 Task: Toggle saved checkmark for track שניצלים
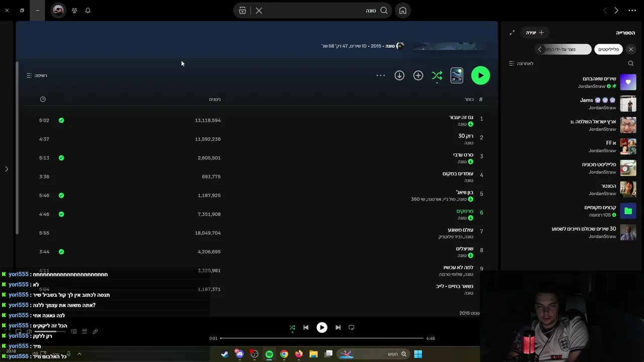point(61,252)
